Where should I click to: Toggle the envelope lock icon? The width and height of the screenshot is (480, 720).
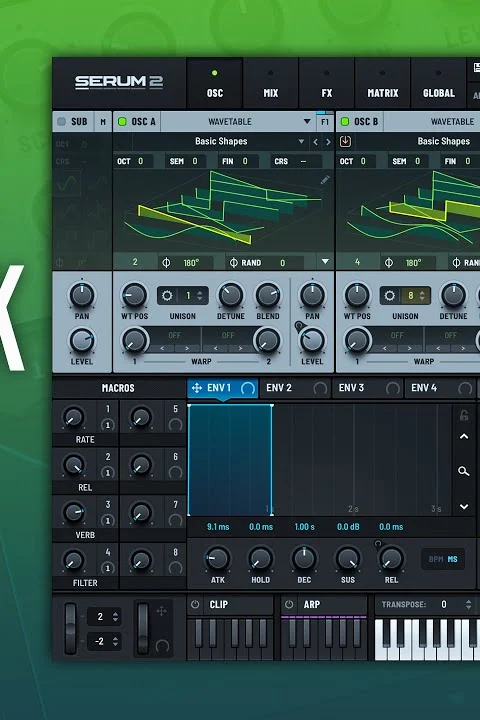pos(464,415)
